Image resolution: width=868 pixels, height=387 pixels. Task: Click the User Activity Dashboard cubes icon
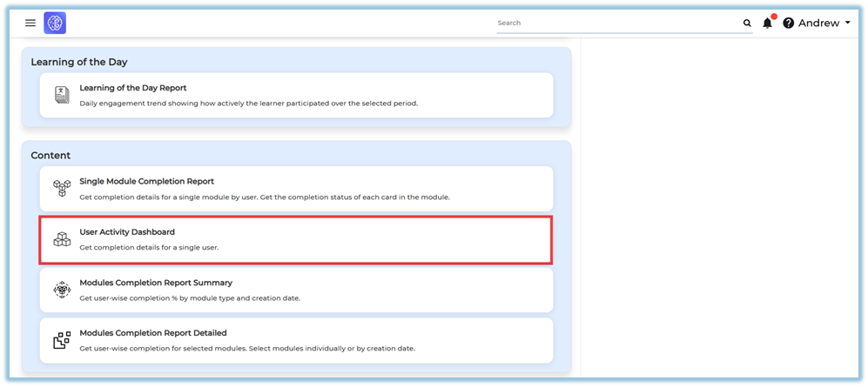pyautogui.click(x=62, y=239)
